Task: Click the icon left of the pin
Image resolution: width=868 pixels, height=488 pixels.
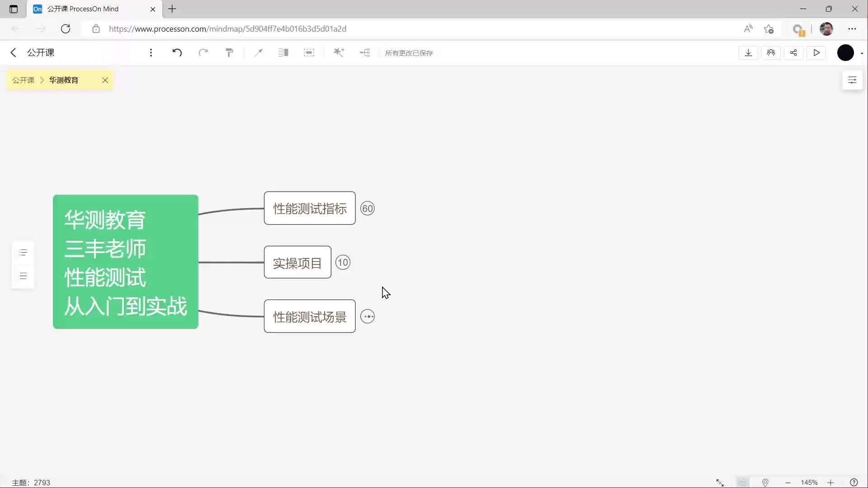Action: [x=743, y=483]
